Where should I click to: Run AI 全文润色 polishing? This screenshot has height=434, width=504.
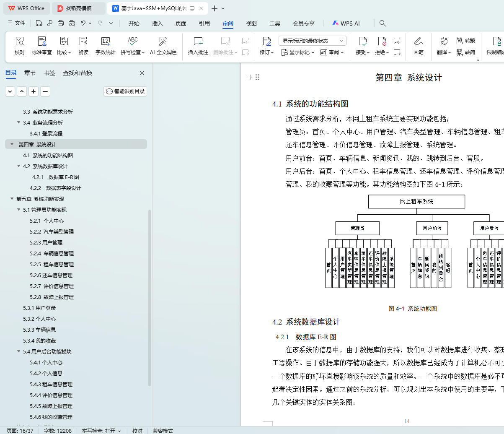[163, 46]
